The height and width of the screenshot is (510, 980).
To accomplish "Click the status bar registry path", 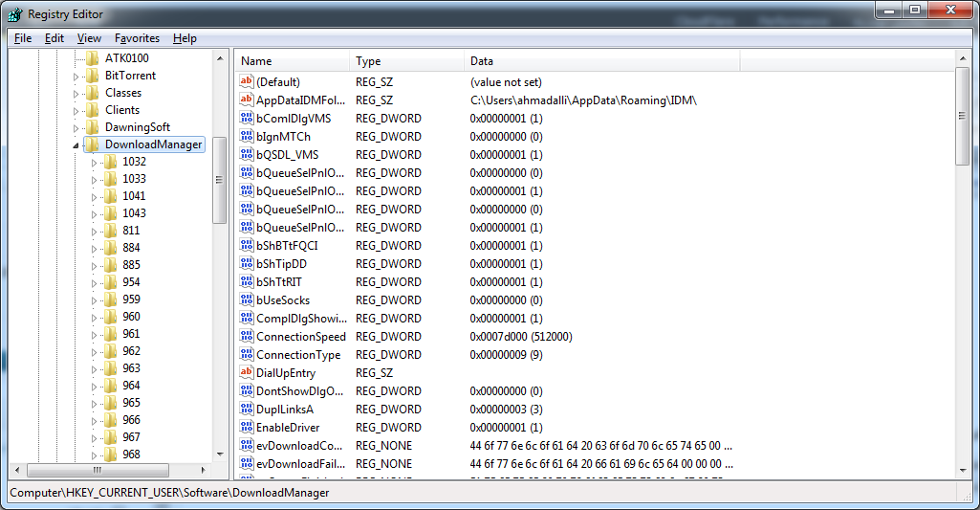I will (169, 493).
